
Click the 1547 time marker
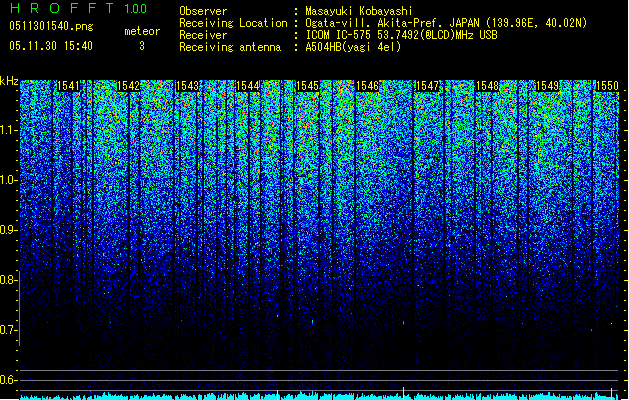point(428,86)
